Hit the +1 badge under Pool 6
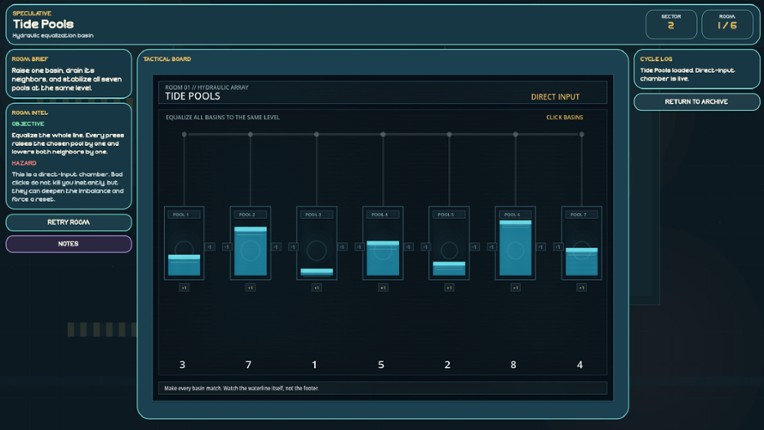Image resolution: width=764 pixels, height=430 pixels. click(x=515, y=288)
